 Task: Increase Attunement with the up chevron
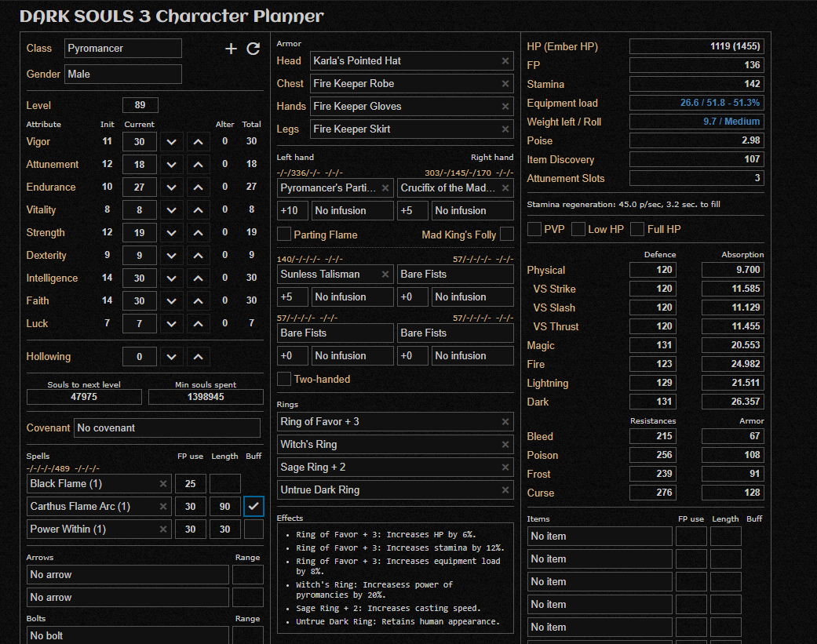(x=198, y=165)
